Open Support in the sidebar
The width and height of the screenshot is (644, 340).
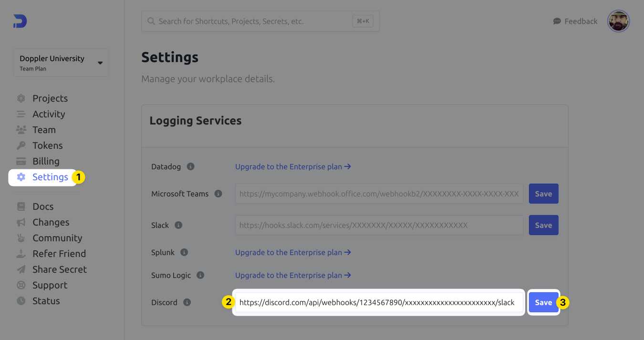[x=50, y=285]
